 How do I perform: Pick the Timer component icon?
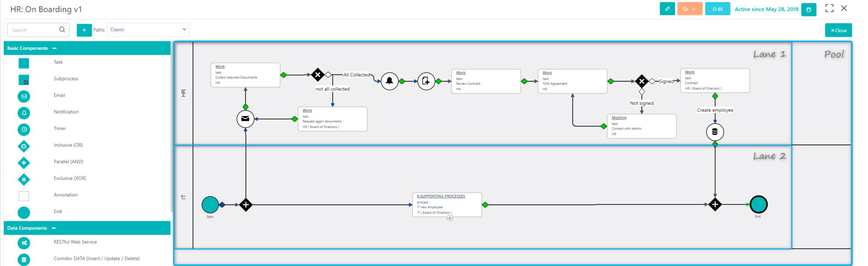click(x=24, y=129)
